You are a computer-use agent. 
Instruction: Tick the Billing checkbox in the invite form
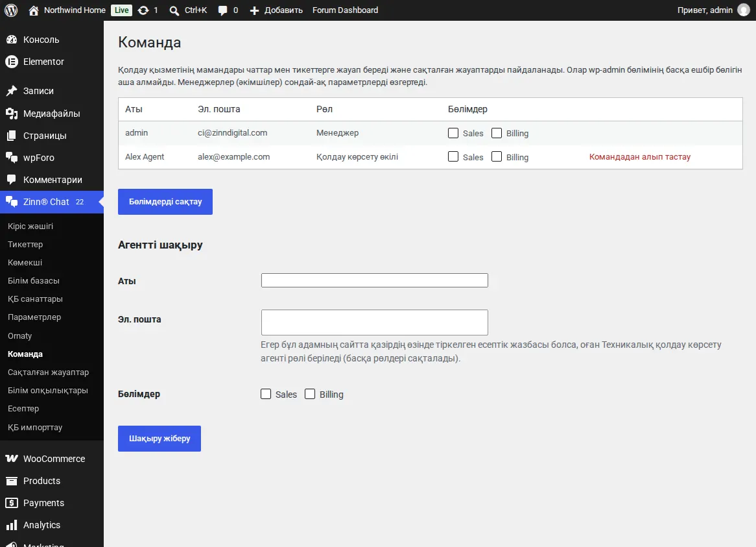[x=310, y=394]
